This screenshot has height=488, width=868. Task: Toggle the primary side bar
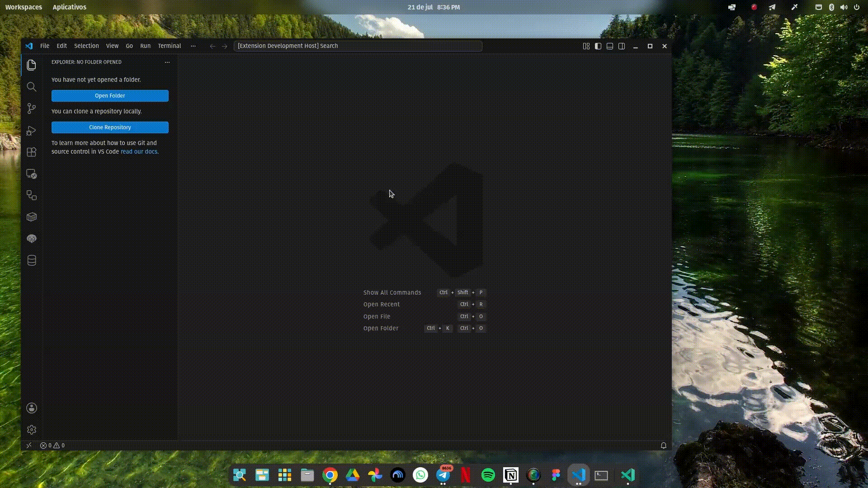click(x=598, y=46)
